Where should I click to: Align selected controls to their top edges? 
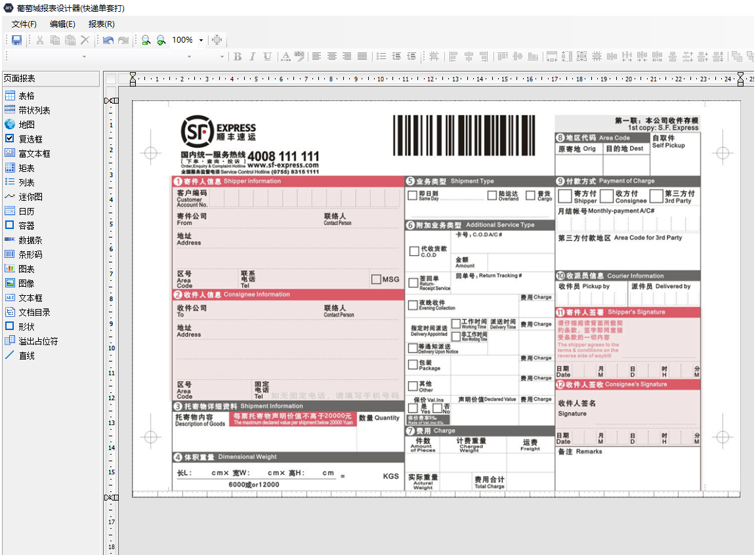(x=503, y=56)
